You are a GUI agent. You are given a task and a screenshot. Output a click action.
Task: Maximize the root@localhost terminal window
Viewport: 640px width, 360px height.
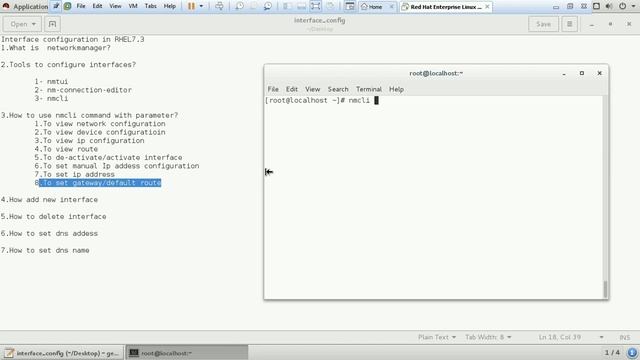(x=582, y=73)
